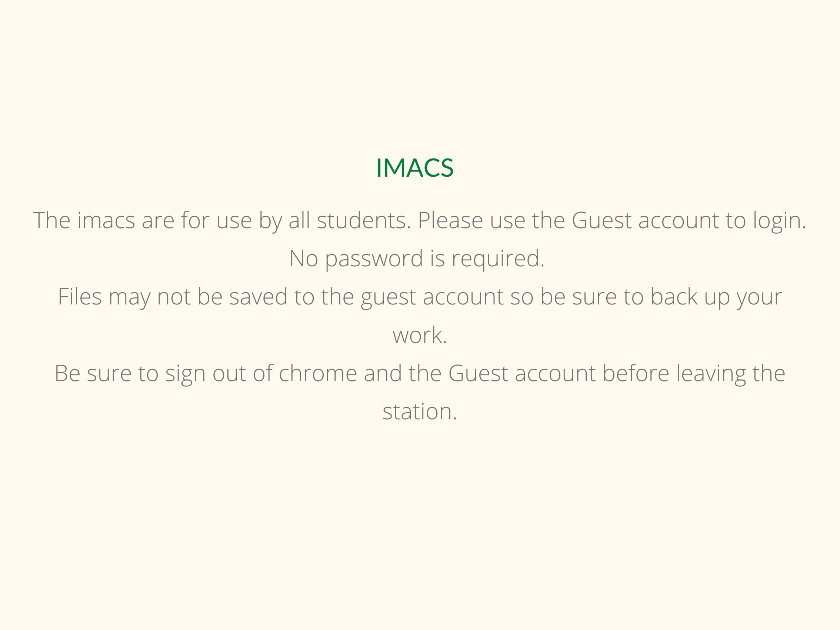
Task: Click the word "students" in first line
Action: click(364, 220)
